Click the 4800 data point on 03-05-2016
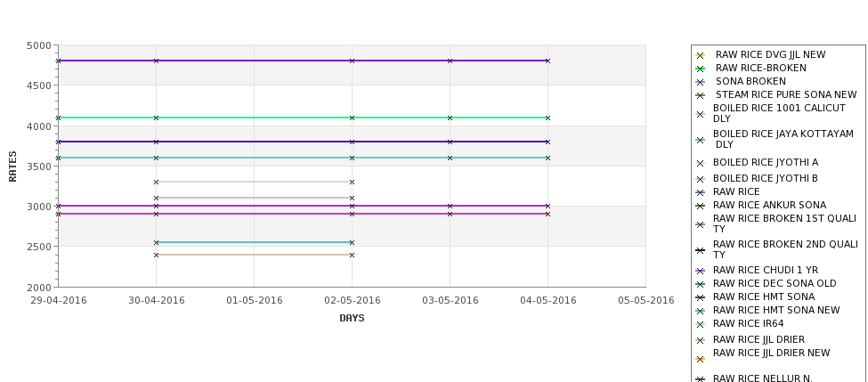 click(x=450, y=61)
